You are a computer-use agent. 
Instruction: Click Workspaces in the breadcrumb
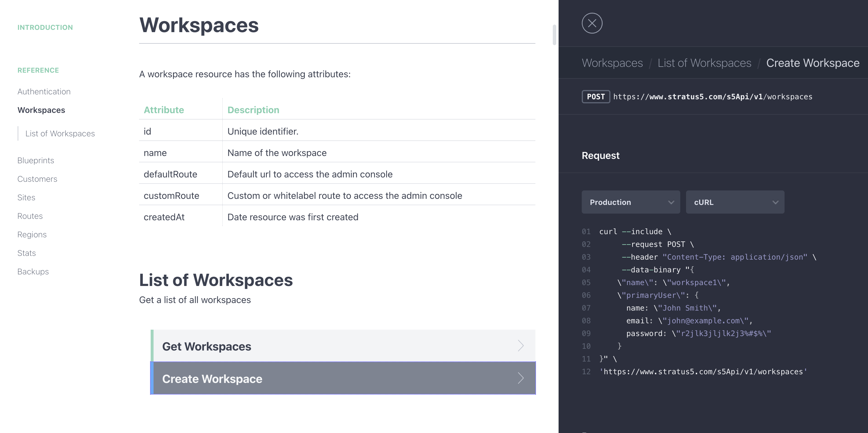coord(612,63)
